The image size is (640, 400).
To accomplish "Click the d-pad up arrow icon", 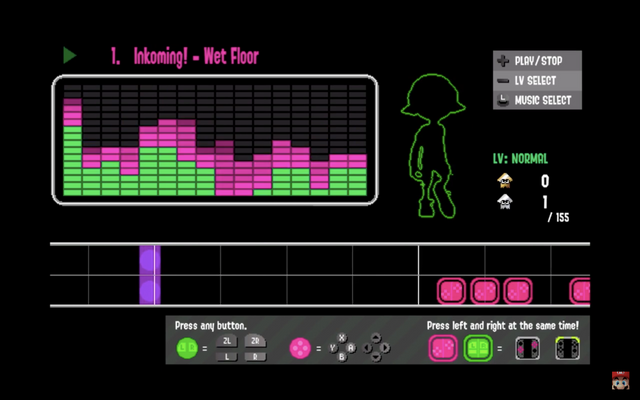I will pyautogui.click(x=376, y=338).
